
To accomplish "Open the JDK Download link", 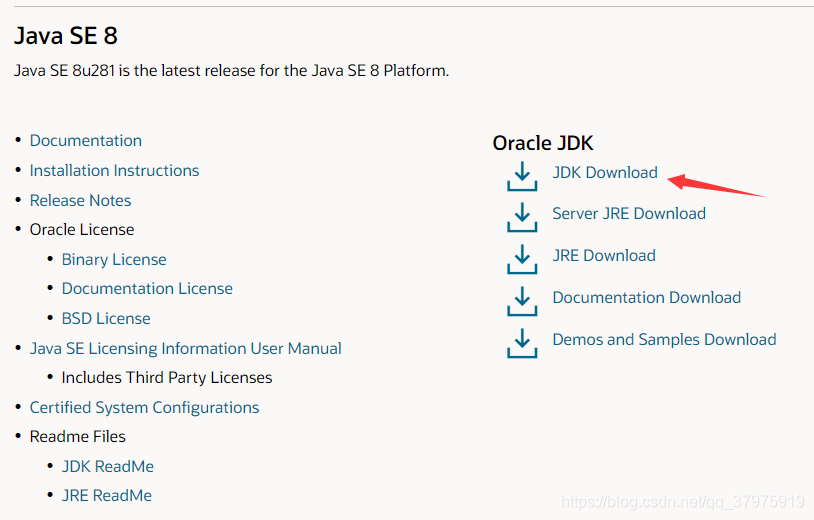I will point(605,172).
